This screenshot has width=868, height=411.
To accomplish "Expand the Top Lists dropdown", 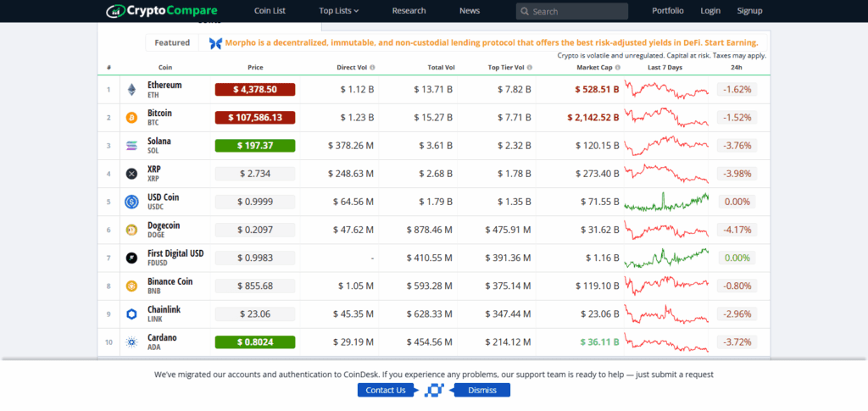I will [339, 10].
